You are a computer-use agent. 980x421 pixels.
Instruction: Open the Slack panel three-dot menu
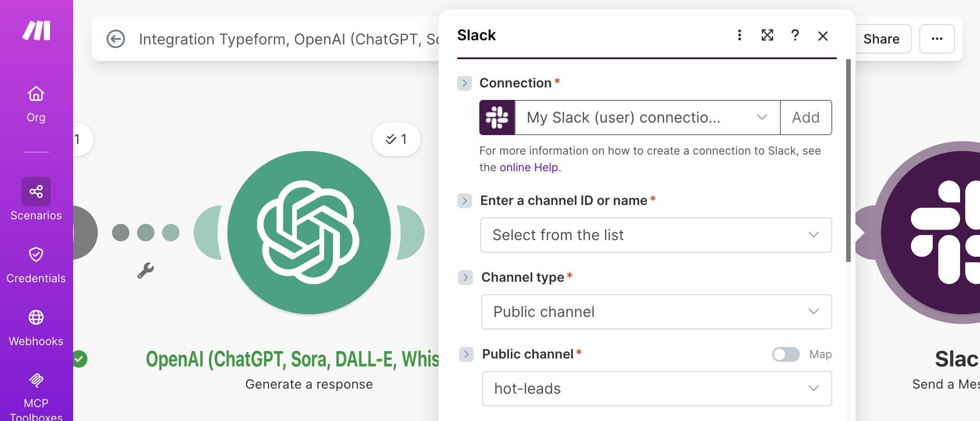click(x=739, y=36)
